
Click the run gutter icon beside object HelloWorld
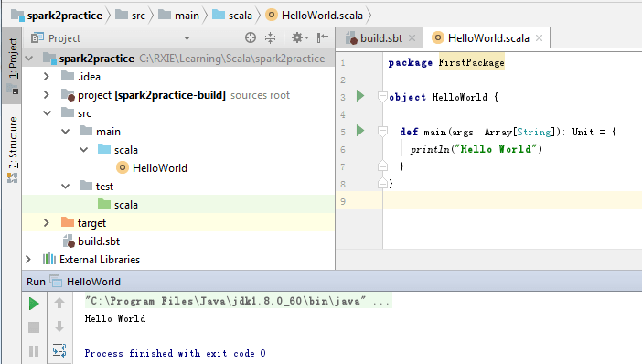pyautogui.click(x=360, y=96)
